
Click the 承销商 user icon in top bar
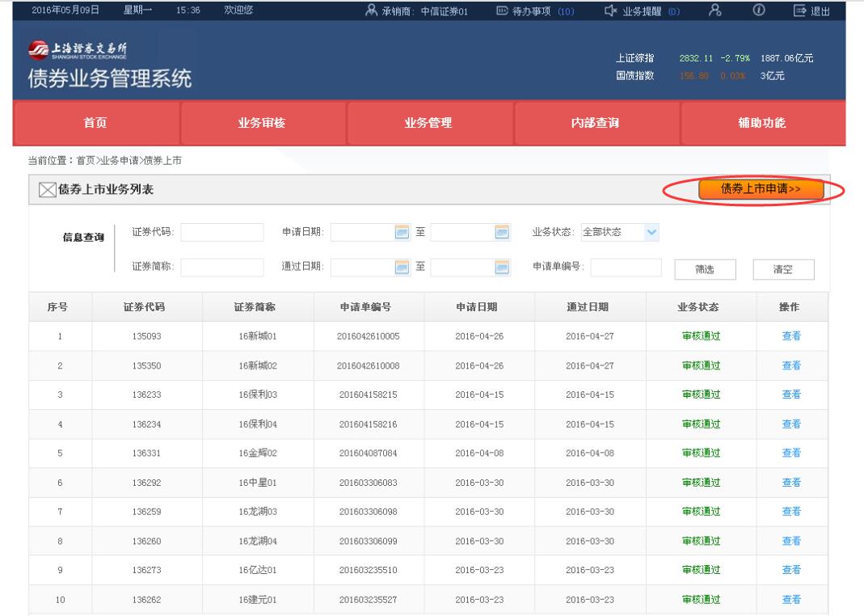pos(372,11)
